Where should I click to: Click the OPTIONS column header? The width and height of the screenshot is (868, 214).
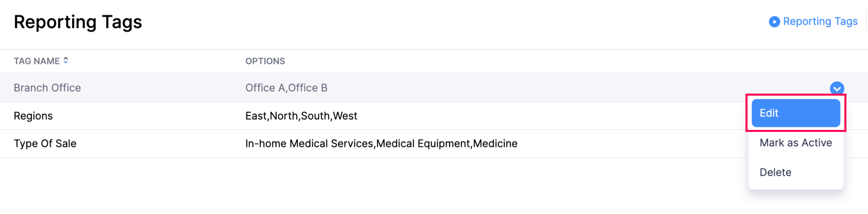265,61
